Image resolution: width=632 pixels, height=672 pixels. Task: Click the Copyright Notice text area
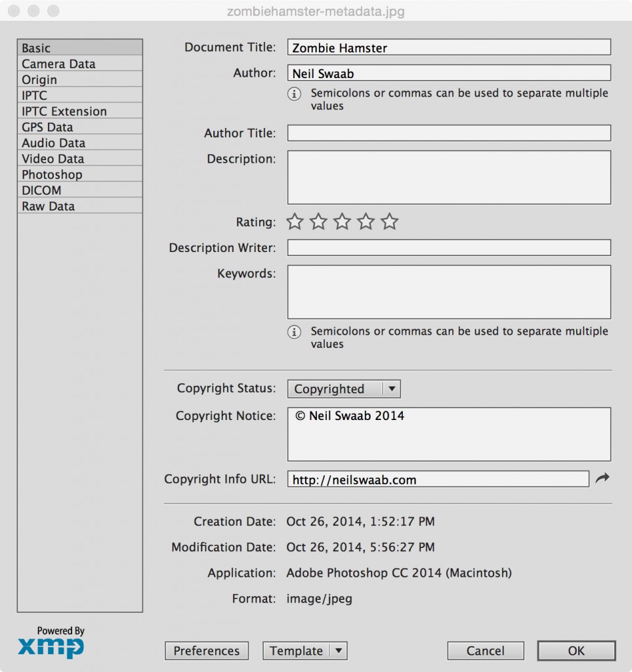(x=449, y=434)
